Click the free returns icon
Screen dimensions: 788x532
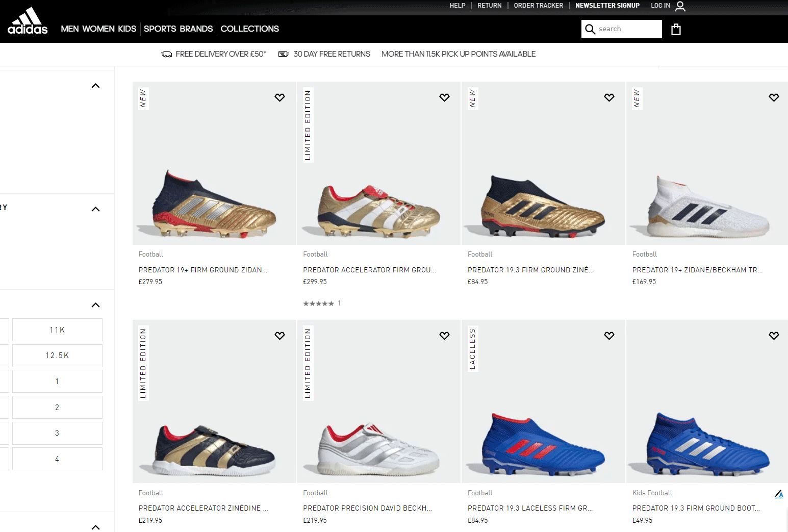(x=284, y=54)
